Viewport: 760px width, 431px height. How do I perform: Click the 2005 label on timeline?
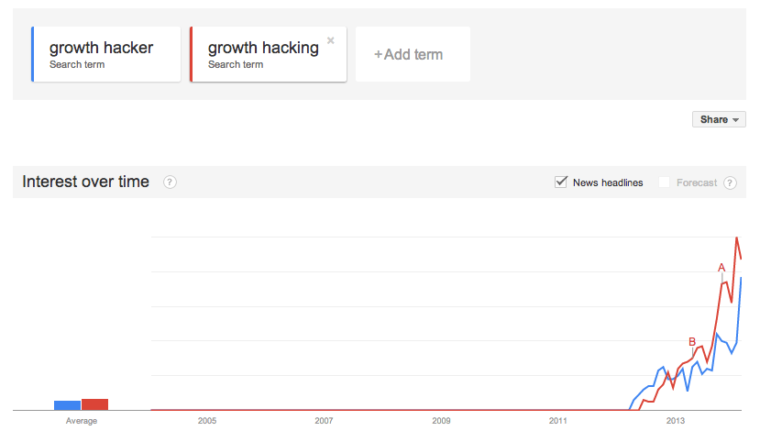tap(207, 421)
